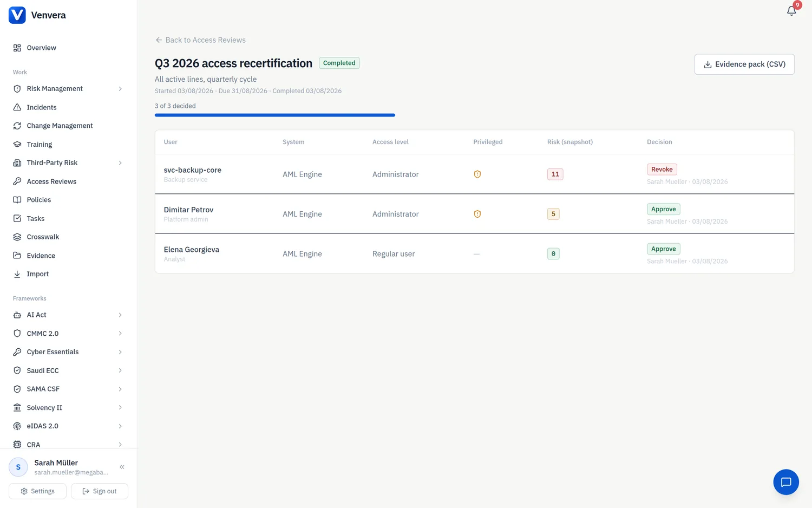Expand the CMMC 2.0 framework chevron
The height and width of the screenshot is (508, 812).
point(120,334)
